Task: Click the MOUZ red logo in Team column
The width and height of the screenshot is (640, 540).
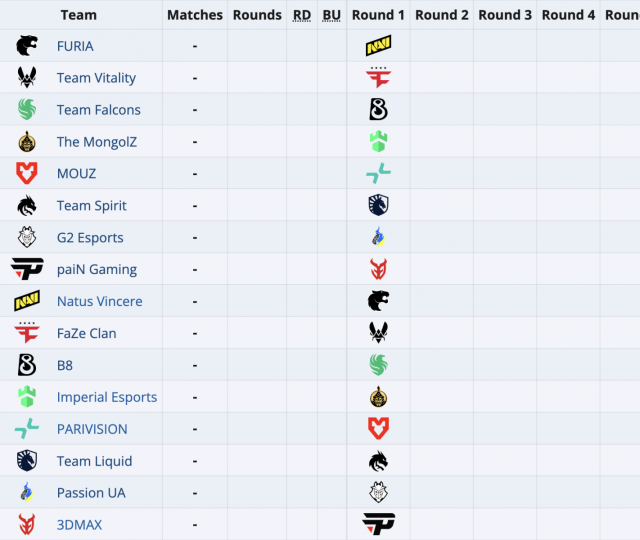Action: tap(27, 173)
